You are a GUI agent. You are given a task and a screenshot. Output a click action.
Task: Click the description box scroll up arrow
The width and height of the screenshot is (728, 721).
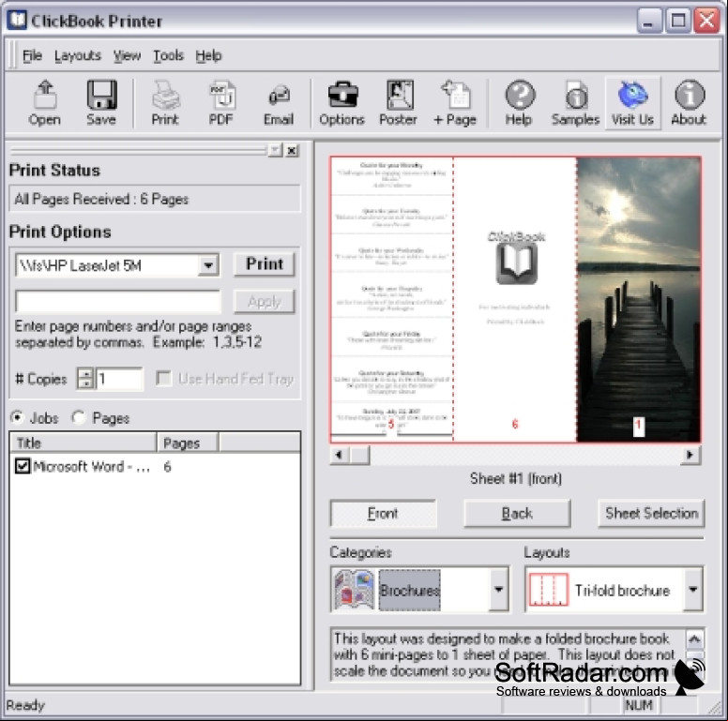(694, 639)
